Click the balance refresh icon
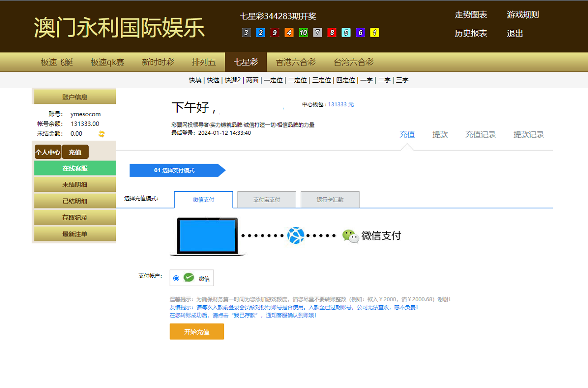This screenshot has height=388, width=588. [102, 134]
